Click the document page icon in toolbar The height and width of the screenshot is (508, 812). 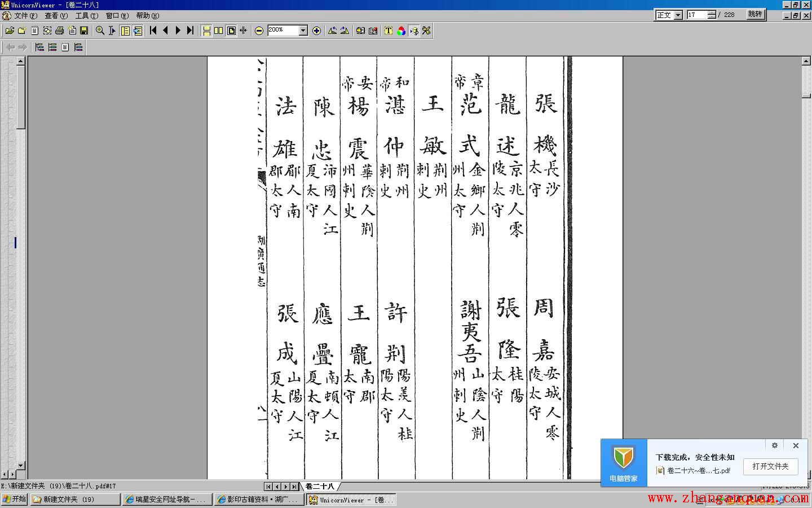(34, 30)
